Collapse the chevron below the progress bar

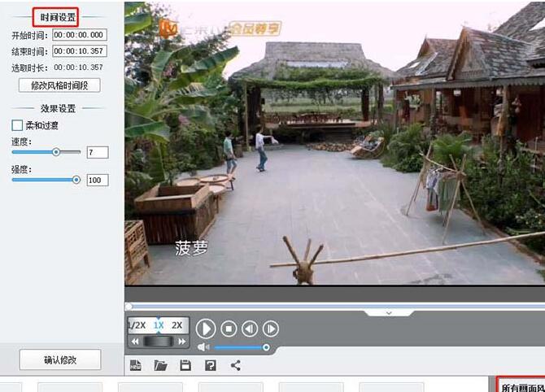pyautogui.click(x=389, y=313)
